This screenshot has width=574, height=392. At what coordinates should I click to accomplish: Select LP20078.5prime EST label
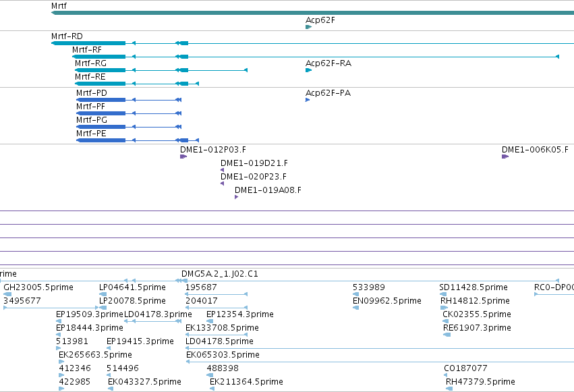point(132,301)
